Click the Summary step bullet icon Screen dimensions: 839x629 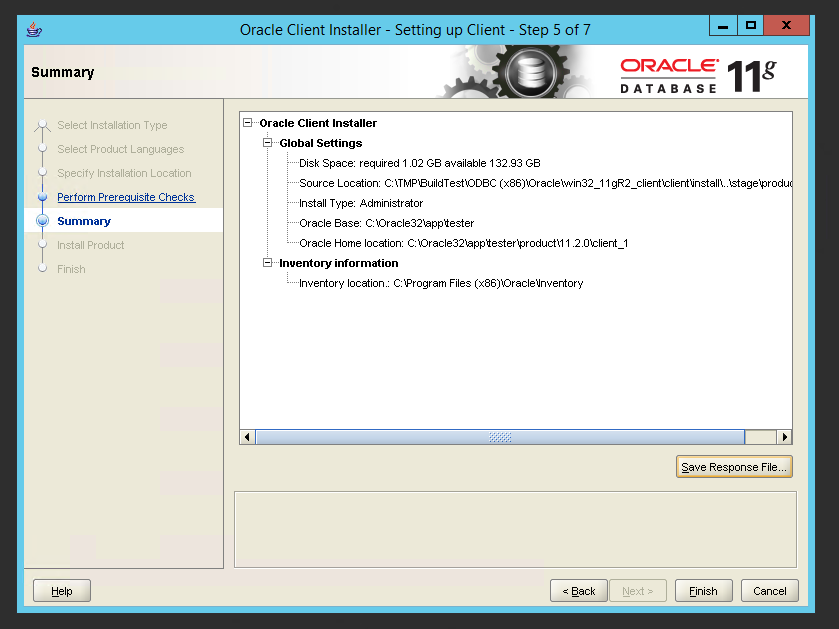click(42, 221)
